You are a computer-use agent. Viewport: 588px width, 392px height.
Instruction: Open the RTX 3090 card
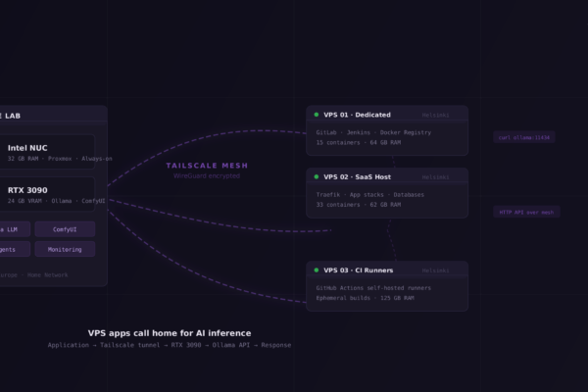coord(47,194)
